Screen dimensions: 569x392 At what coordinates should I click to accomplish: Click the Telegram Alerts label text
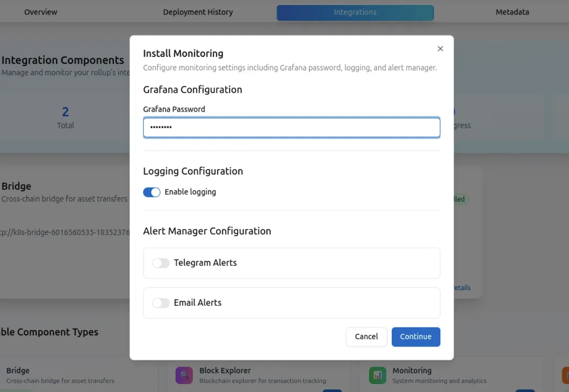(205, 263)
